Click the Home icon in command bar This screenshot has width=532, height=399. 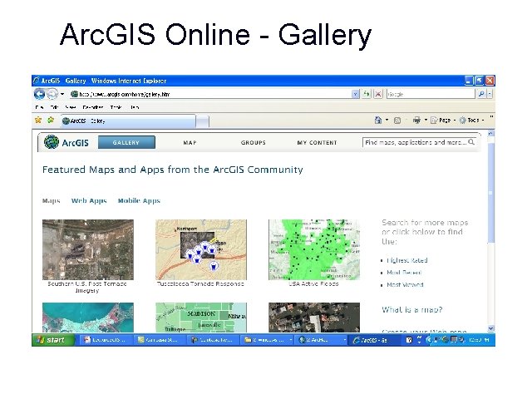[378, 120]
